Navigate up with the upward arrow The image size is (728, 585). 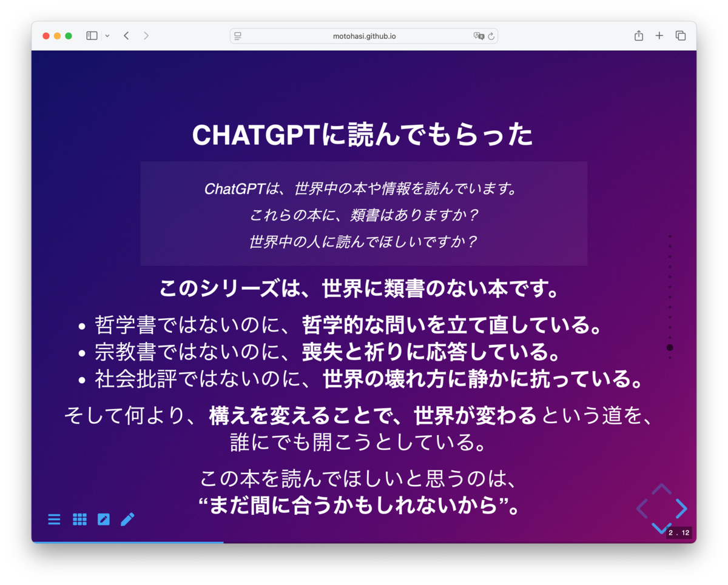(661, 489)
